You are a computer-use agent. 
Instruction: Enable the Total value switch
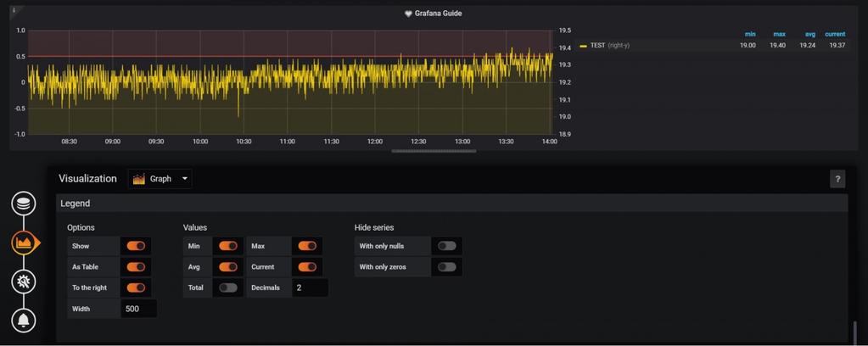(x=228, y=287)
